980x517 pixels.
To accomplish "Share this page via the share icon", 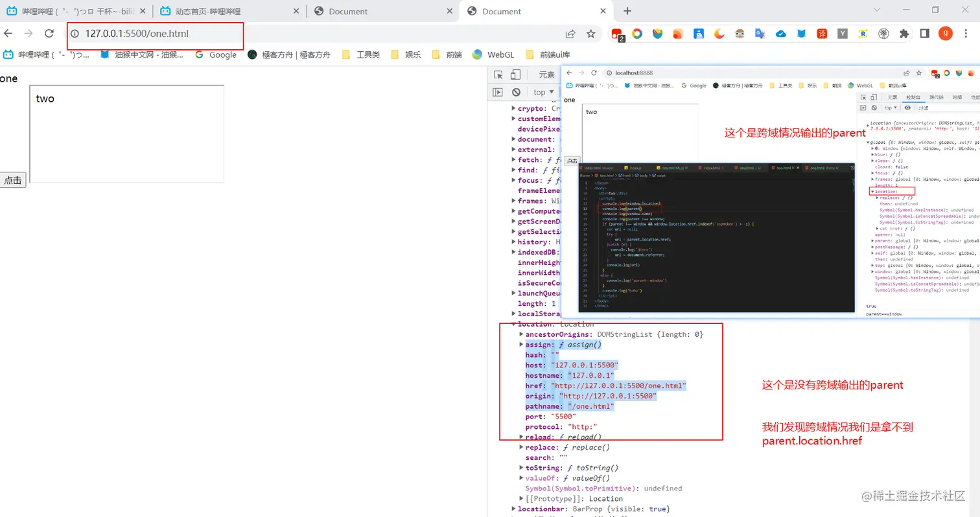I will click(x=570, y=34).
